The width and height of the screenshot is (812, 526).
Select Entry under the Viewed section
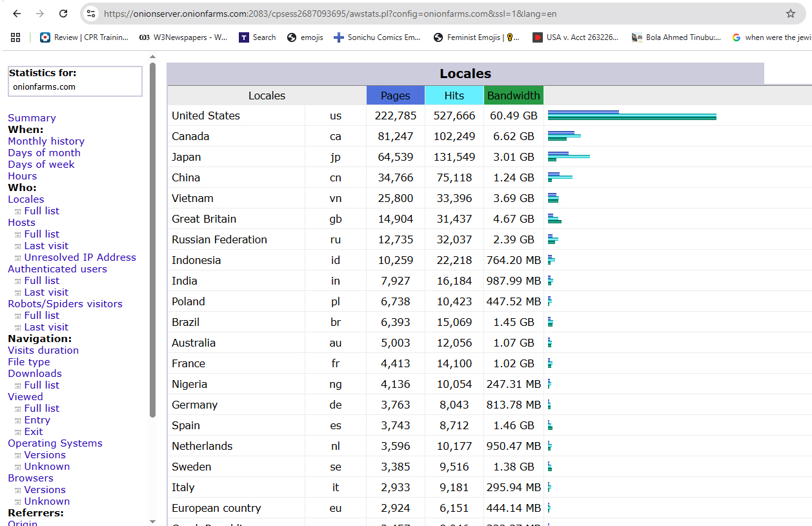coord(37,420)
